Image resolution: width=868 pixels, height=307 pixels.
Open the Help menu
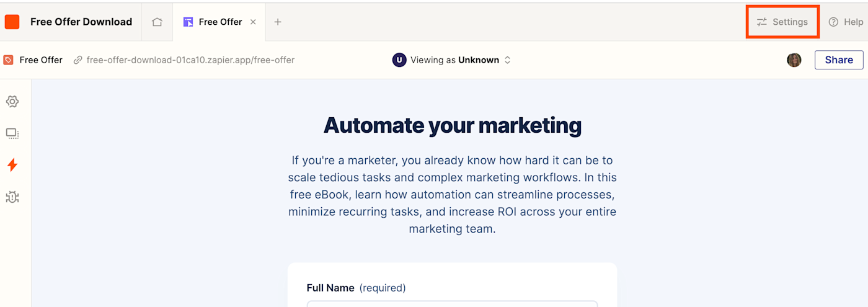click(846, 22)
